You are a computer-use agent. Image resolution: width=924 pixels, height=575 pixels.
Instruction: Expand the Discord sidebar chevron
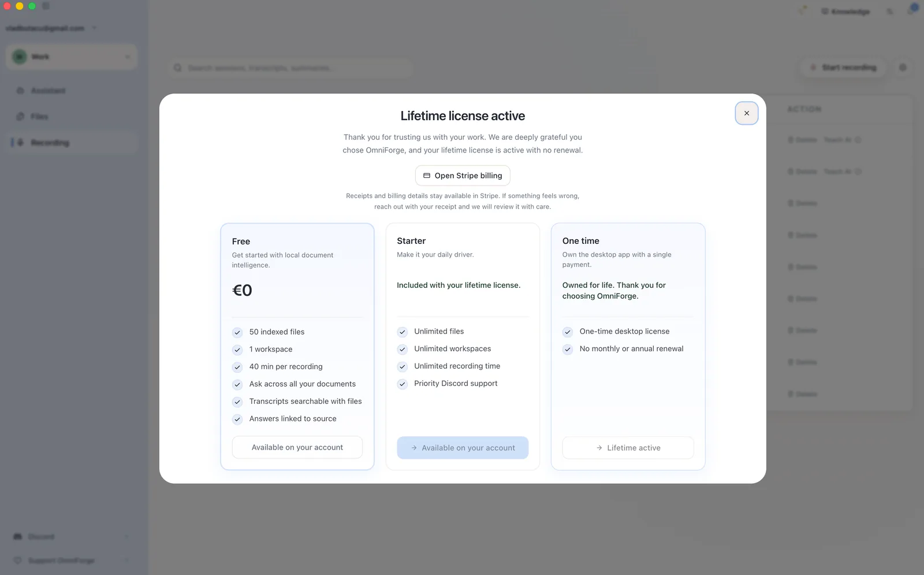pyautogui.click(x=127, y=537)
